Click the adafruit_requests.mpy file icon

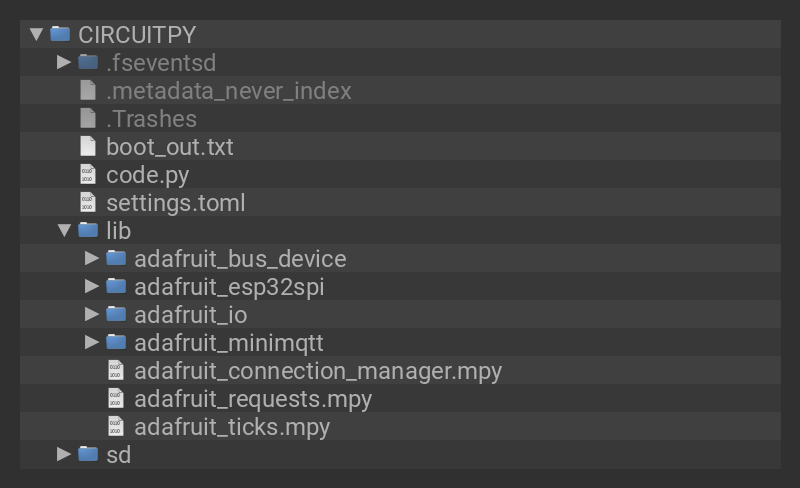(116, 398)
